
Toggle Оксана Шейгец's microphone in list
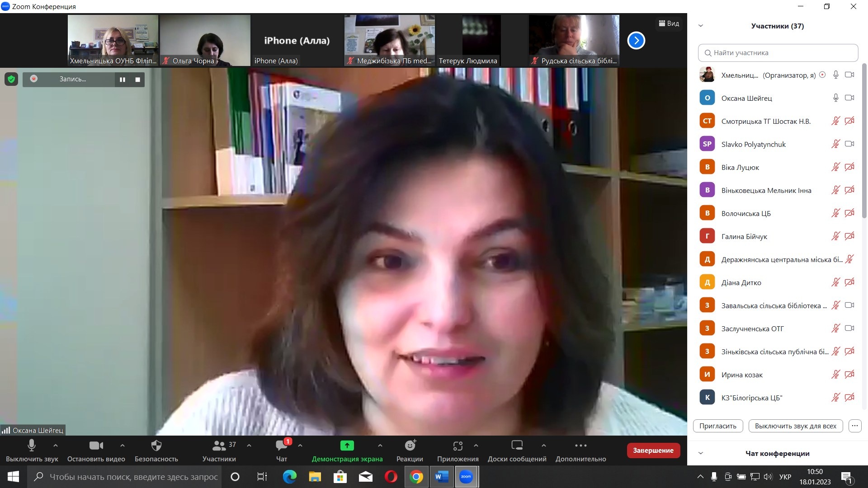click(x=835, y=98)
